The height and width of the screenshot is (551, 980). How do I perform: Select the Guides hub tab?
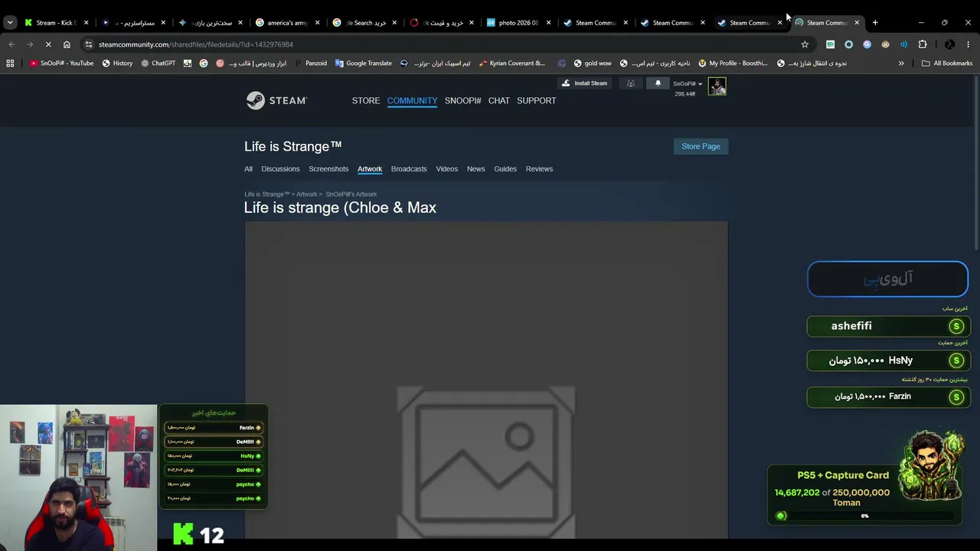505,169
